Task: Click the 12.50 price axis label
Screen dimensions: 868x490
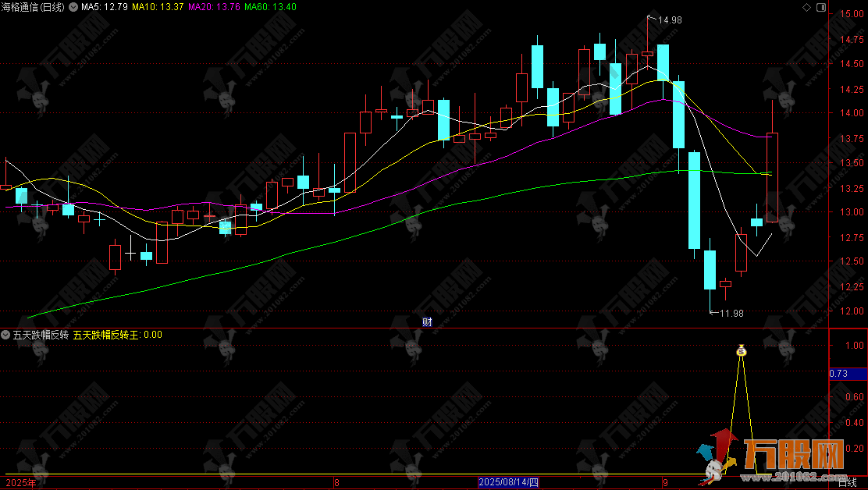Action: 852,261
